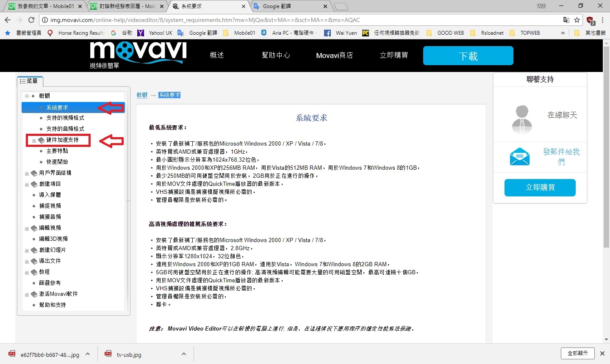
Task: Close the downloads bar
Action: [602, 353]
